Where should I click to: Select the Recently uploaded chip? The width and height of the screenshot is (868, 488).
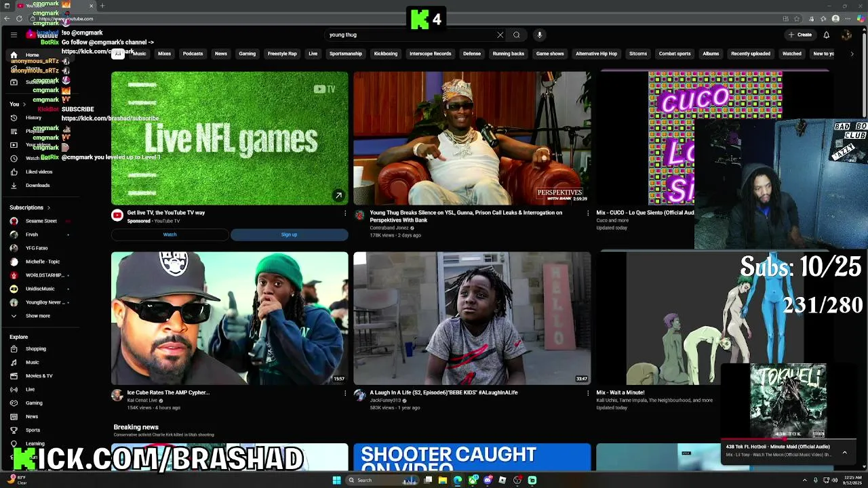751,54
